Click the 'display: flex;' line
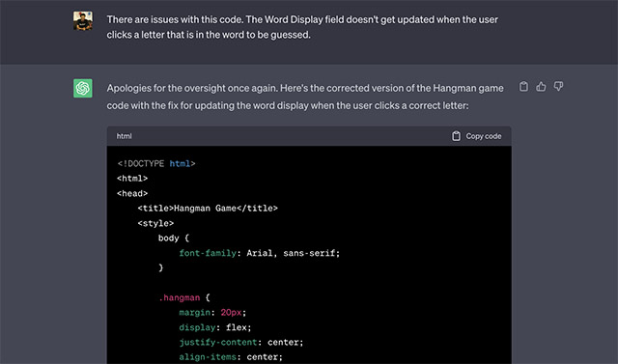The height and width of the screenshot is (364, 618). pos(214,327)
